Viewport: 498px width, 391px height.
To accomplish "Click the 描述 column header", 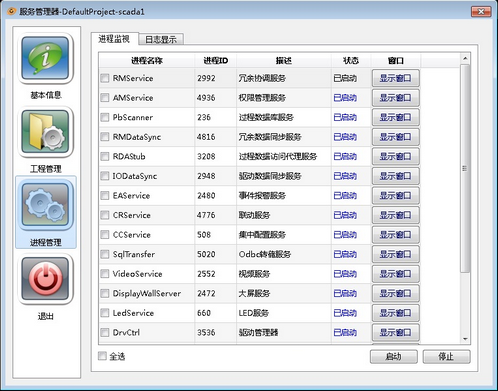I will coord(284,61).
